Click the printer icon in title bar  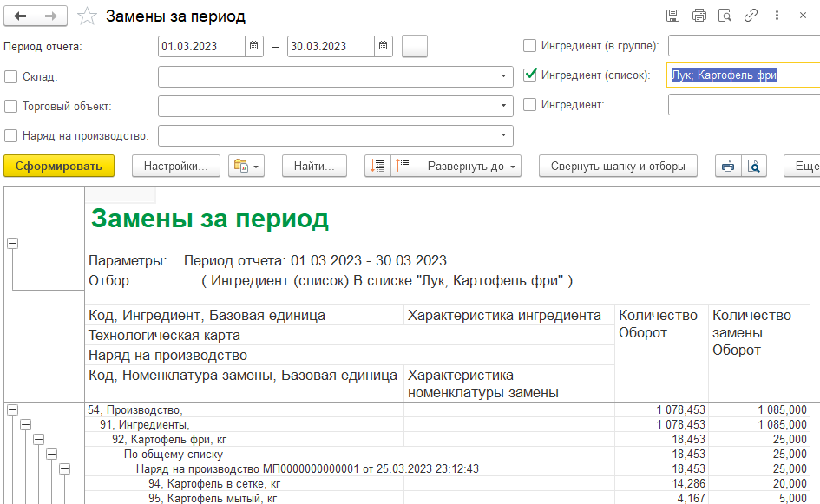[x=699, y=16]
